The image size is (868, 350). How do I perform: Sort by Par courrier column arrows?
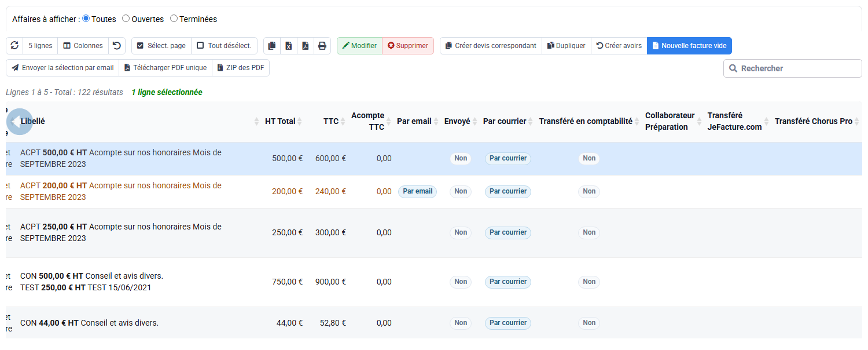pos(531,122)
